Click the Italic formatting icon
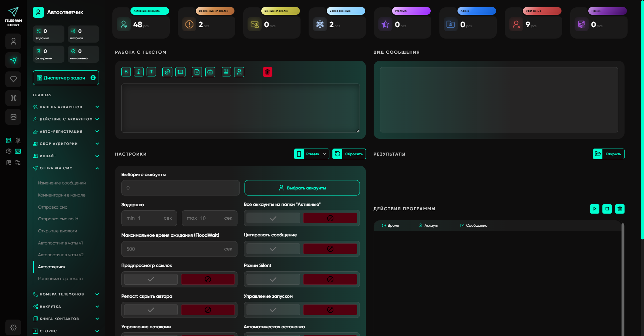Image resolution: width=644 pixels, height=336 pixels. tap(139, 72)
